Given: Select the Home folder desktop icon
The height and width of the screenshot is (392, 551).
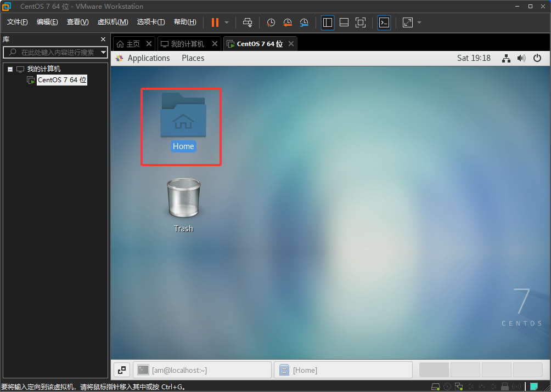Looking at the screenshot, I should click(x=183, y=122).
